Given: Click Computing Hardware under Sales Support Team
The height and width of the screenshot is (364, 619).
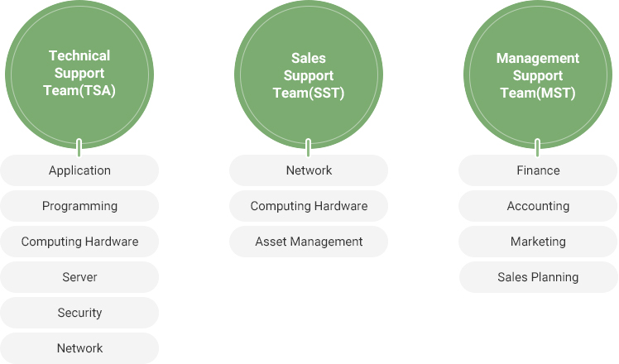Looking at the screenshot, I should [x=309, y=206].
